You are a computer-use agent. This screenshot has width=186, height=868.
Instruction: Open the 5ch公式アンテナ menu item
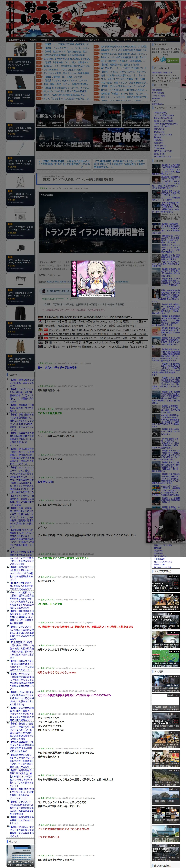coord(17,40)
